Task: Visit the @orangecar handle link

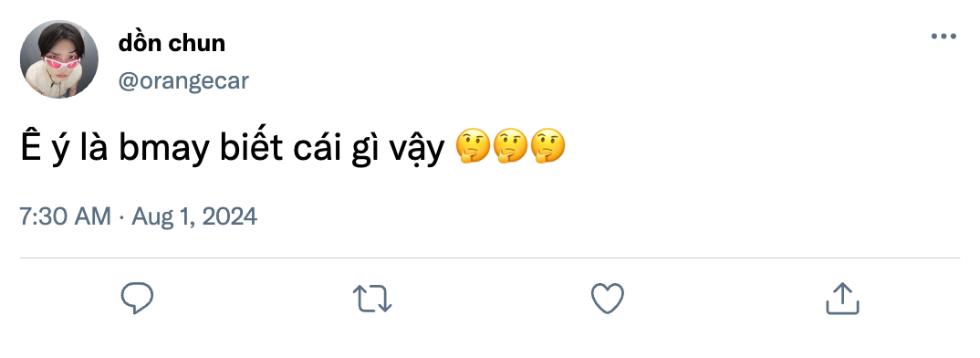Action: point(183,80)
